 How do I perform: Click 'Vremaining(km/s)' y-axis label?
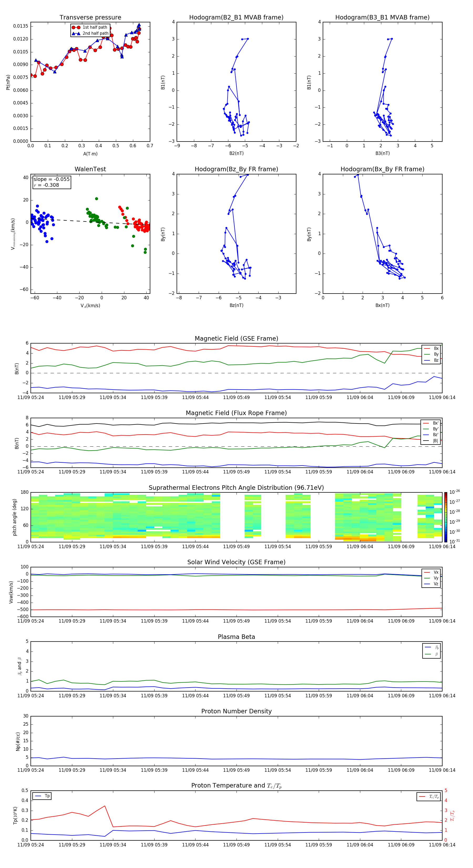coord(13,234)
